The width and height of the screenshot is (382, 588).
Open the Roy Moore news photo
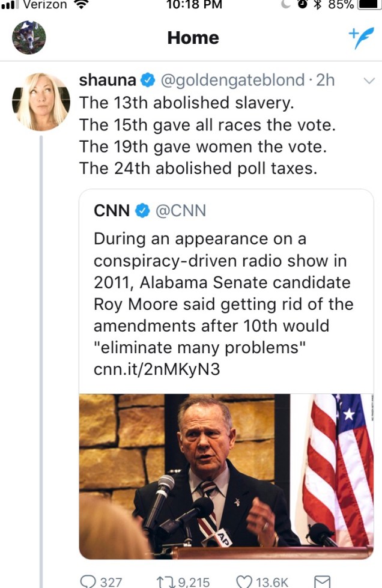pyautogui.click(x=226, y=476)
